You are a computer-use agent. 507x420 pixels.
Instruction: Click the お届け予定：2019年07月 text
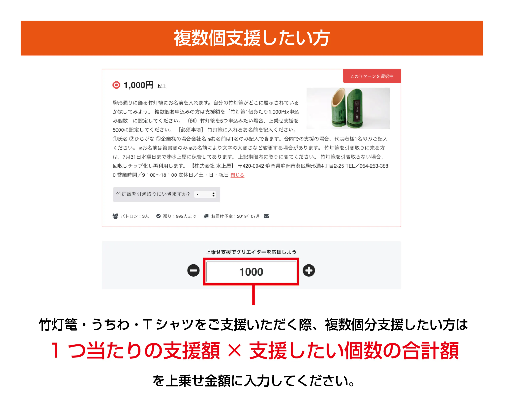pyautogui.click(x=235, y=216)
